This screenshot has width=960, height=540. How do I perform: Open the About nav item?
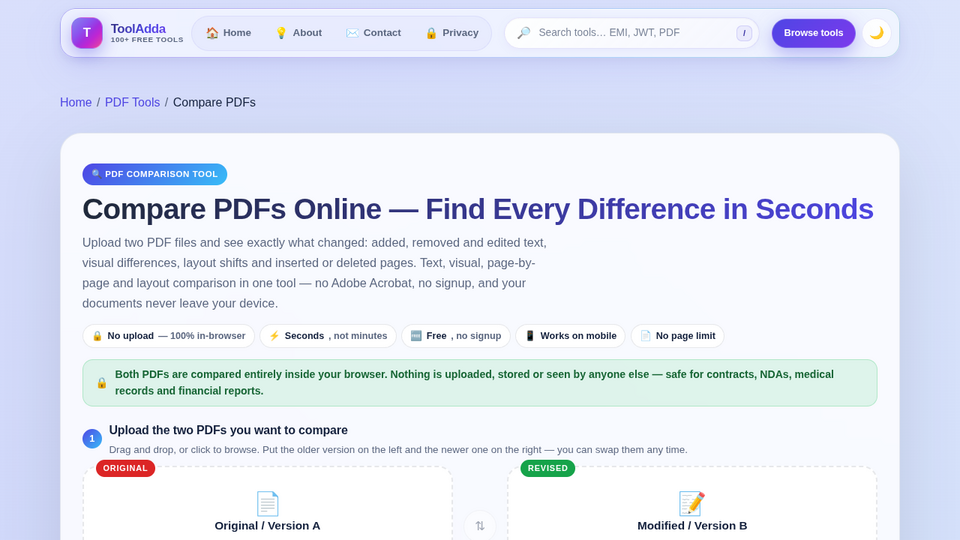pyautogui.click(x=299, y=33)
